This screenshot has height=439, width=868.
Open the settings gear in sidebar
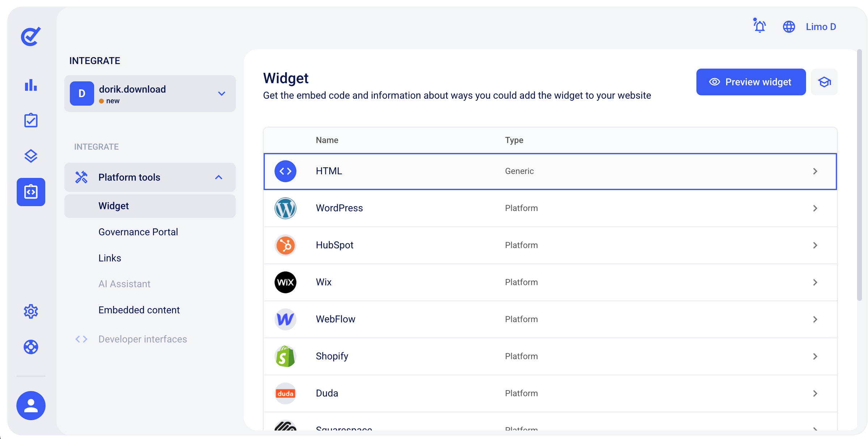point(31,311)
